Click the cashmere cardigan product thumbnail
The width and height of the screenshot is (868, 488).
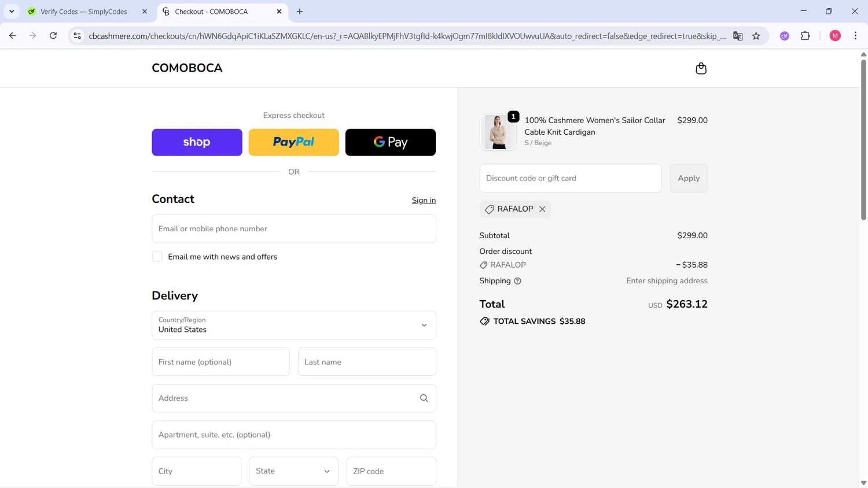point(498,132)
